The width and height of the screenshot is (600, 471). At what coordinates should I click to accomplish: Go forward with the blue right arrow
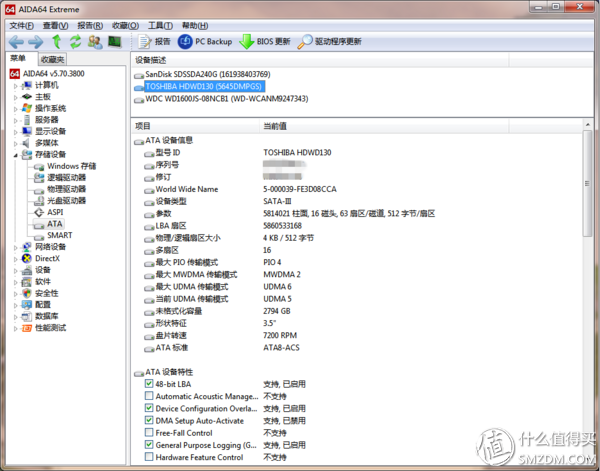click(x=36, y=42)
